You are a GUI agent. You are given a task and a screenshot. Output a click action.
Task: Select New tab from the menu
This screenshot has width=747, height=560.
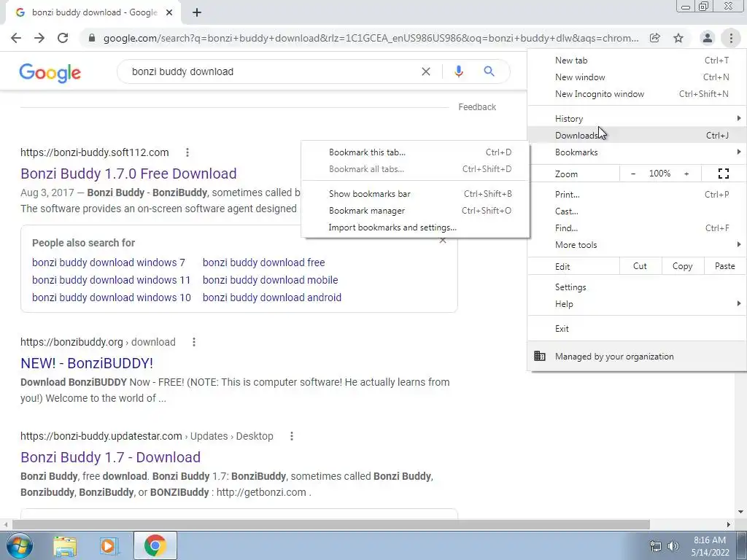[637, 61]
